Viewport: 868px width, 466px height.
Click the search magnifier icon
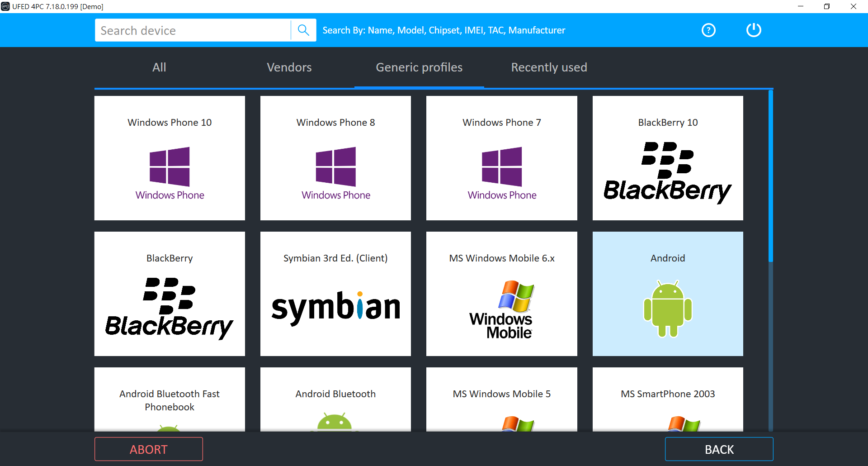[x=303, y=30]
